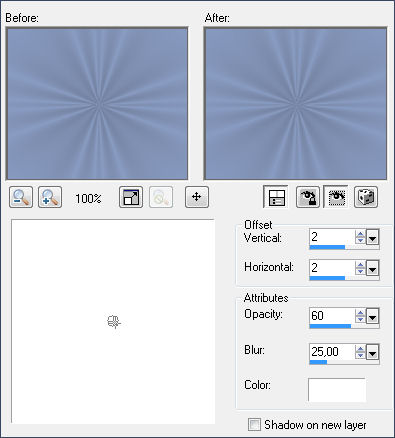Viewport: 395px width, 438px height.
Task: Click the navigate pan arrows button
Action: click(x=197, y=197)
